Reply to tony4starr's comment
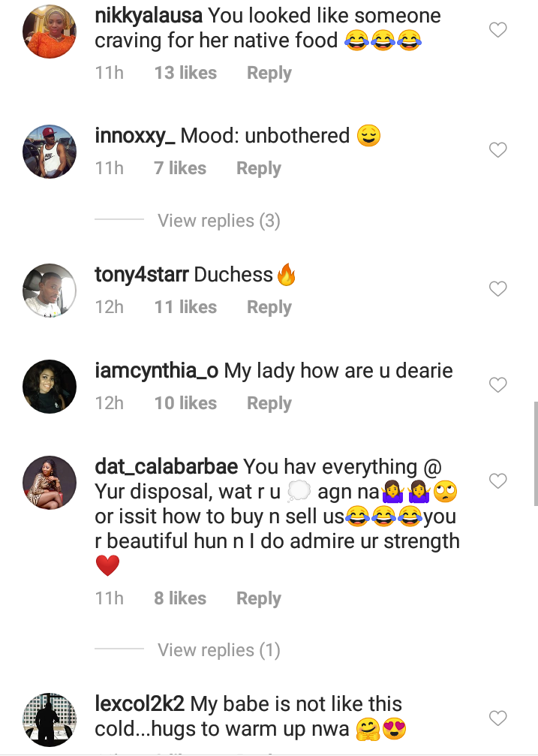 269,307
